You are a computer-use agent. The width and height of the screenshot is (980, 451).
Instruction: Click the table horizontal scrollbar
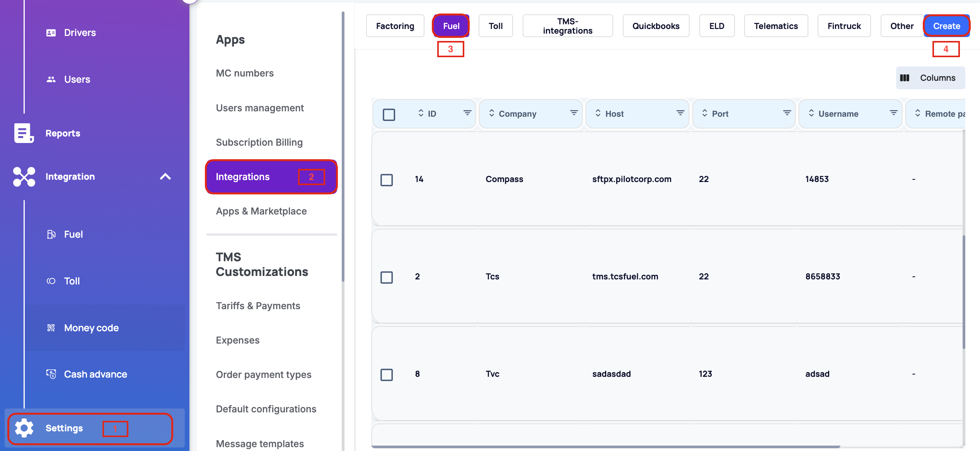(x=606, y=447)
